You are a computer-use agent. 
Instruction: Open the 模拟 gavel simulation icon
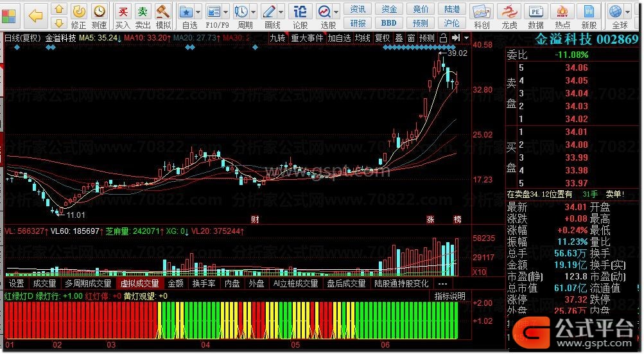pyautogui.click(x=163, y=12)
